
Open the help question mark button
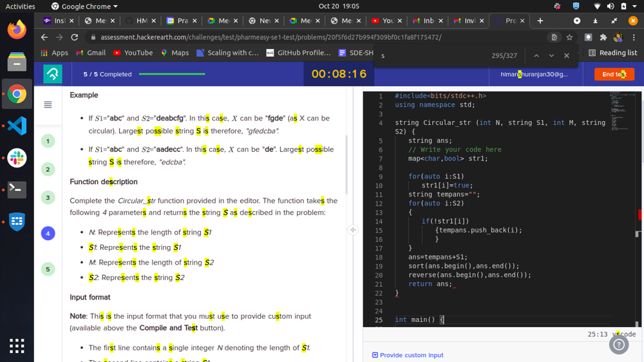click(x=619, y=345)
